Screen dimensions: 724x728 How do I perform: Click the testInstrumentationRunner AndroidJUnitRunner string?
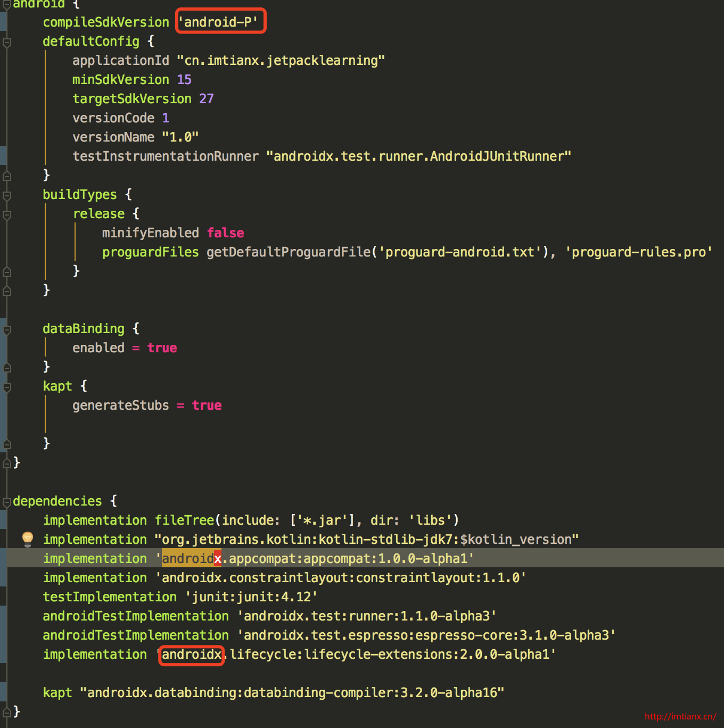click(x=419, y=156)
